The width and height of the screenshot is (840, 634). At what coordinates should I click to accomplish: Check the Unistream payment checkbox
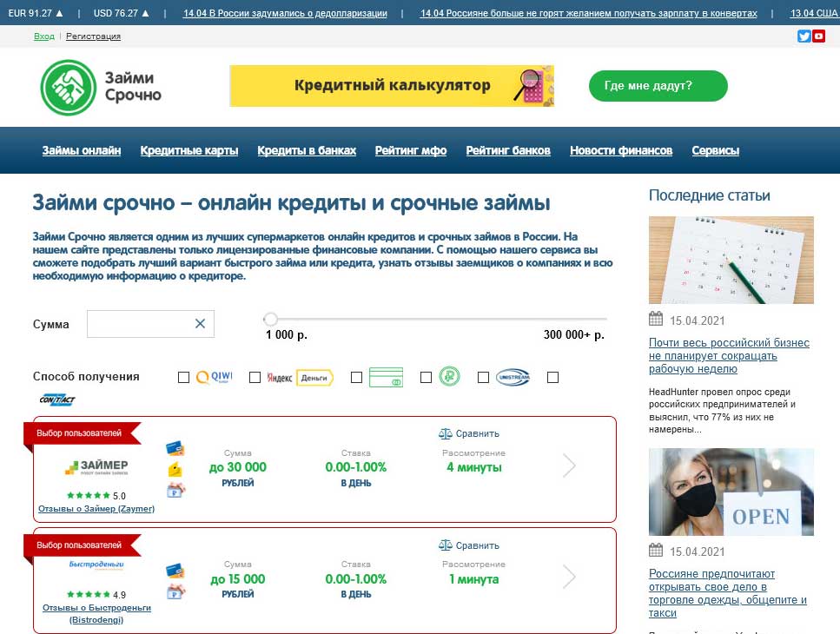483,376
